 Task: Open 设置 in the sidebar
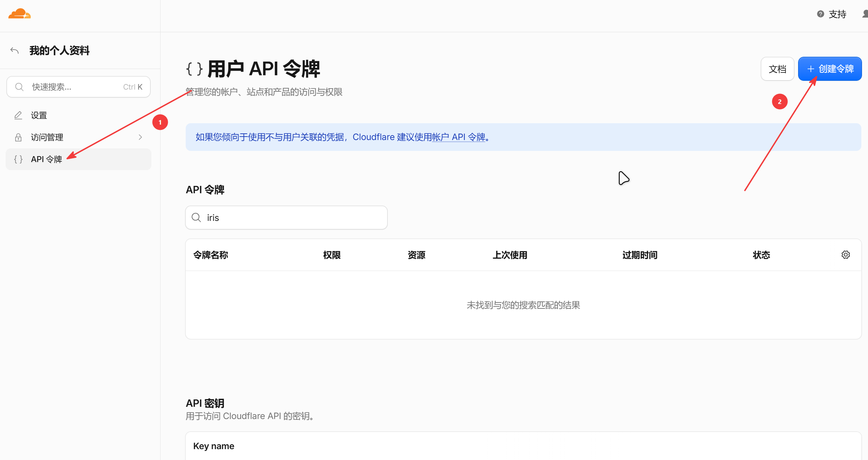click(78, 115)
